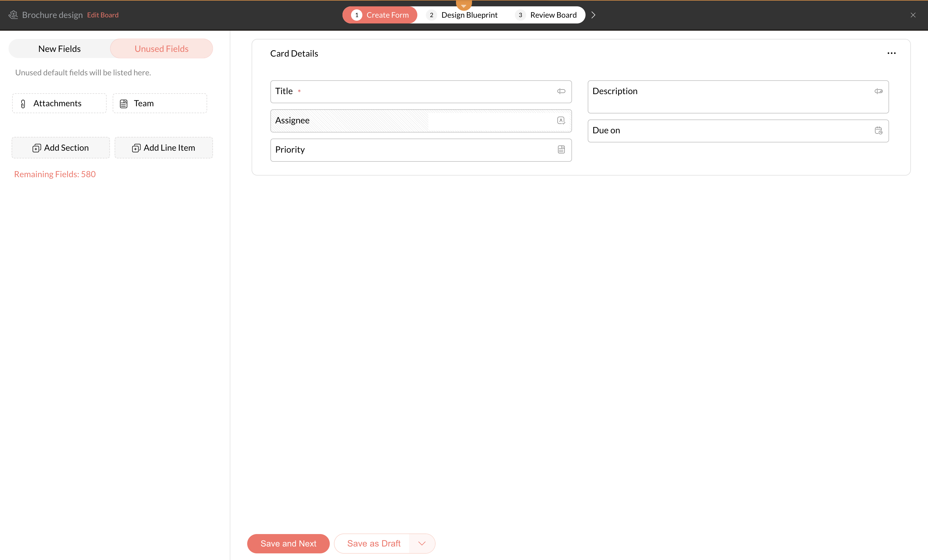Switch to the New Fields tab
The image size is (928, 560).
pos(59,49)
